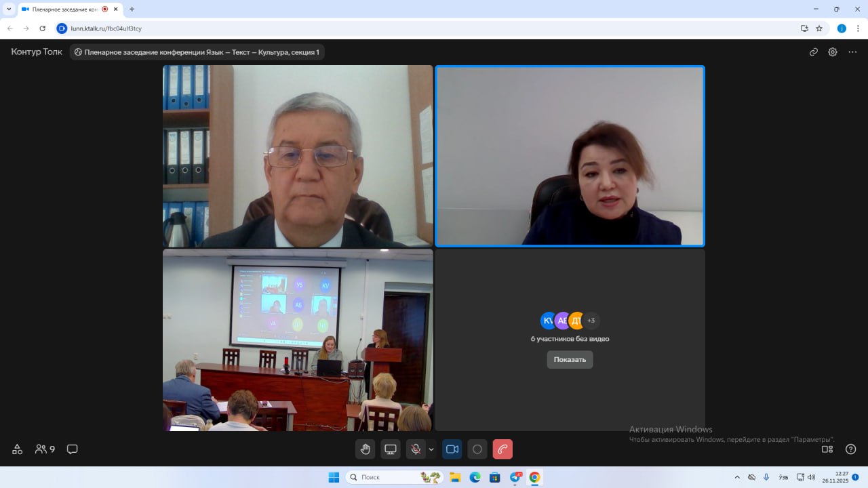Open the participants list showing 9
The height and width of the screenshot is (488, 868).
45,449
